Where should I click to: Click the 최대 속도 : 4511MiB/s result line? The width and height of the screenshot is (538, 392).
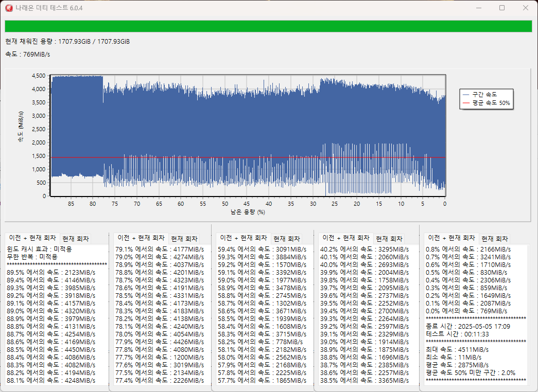pyautogui.click(x=458, y=350)
